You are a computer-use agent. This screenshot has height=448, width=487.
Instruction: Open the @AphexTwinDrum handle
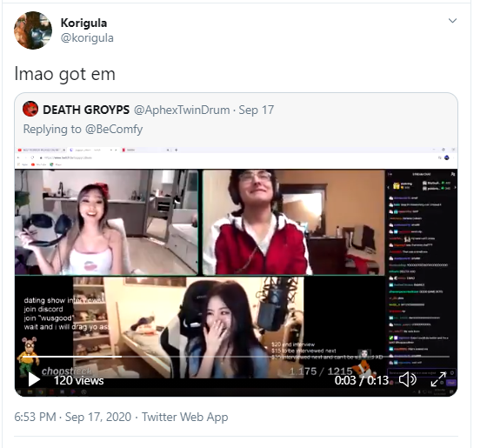182,110
